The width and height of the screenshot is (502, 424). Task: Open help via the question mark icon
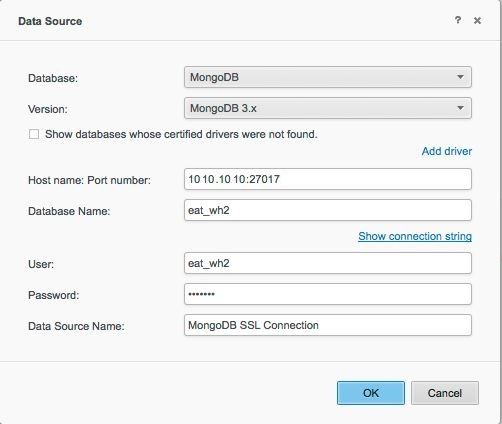coord(458,20)
